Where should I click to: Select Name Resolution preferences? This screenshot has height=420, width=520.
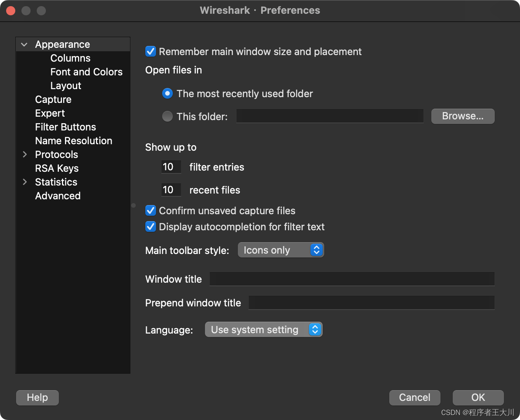tap(73, 141)
